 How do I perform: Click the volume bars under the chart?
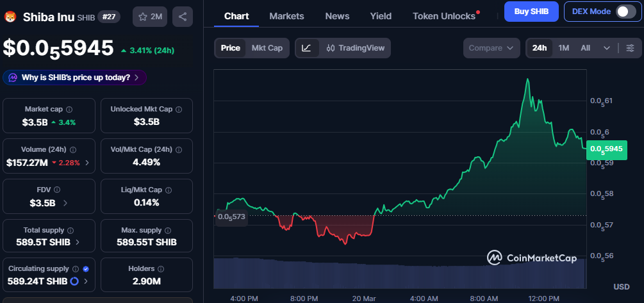point(399,273)
